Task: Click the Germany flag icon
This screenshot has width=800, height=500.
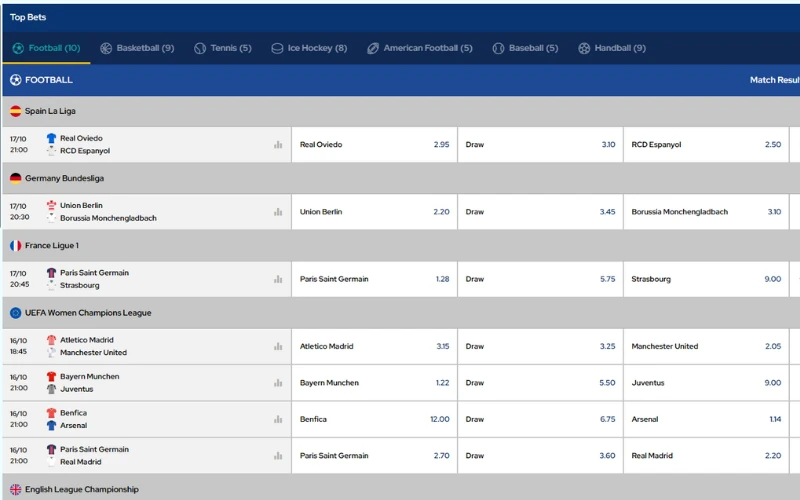Action: (15, 178)
